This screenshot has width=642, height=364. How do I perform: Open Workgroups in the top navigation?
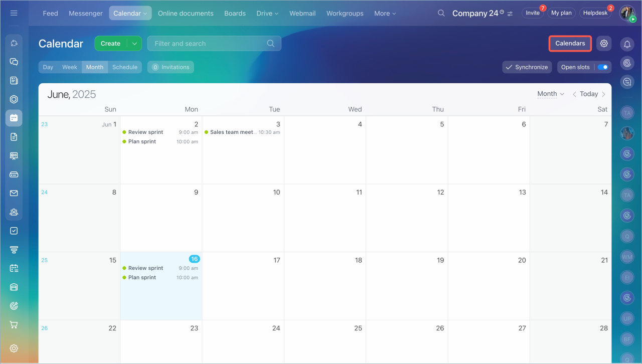point(345,14)
